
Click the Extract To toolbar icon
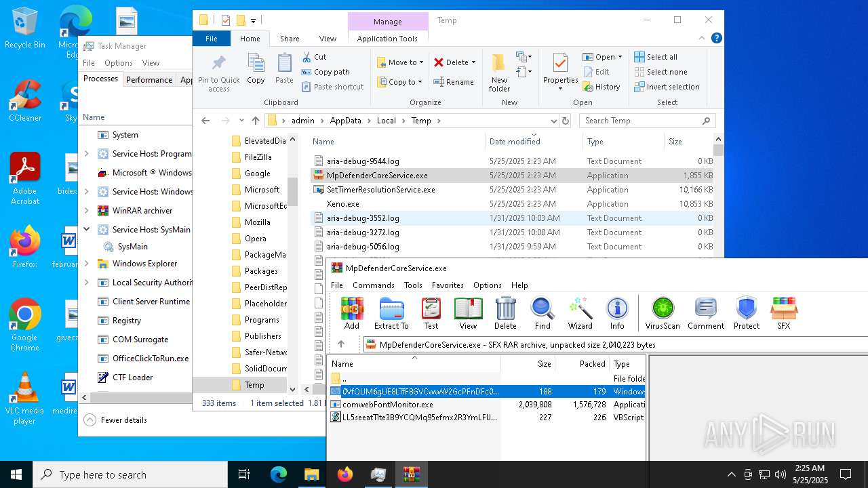coord(391,314)
